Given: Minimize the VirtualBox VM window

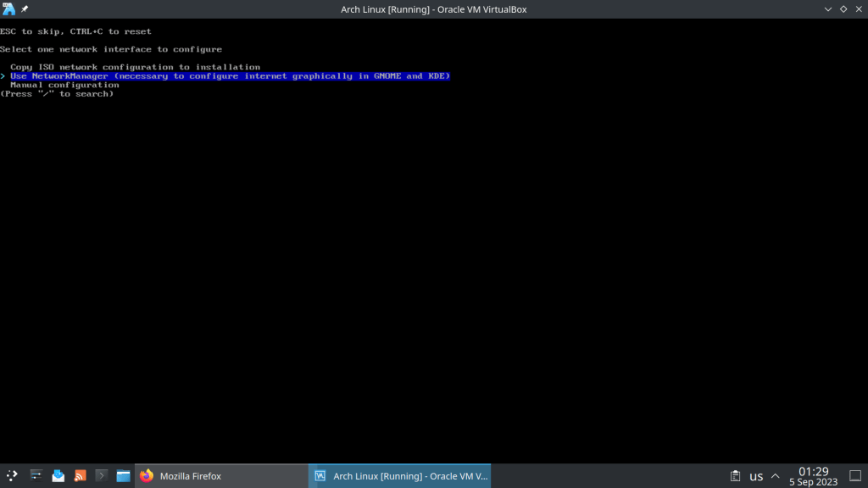Looking at the screenshot, I should [x=827, y=9].
